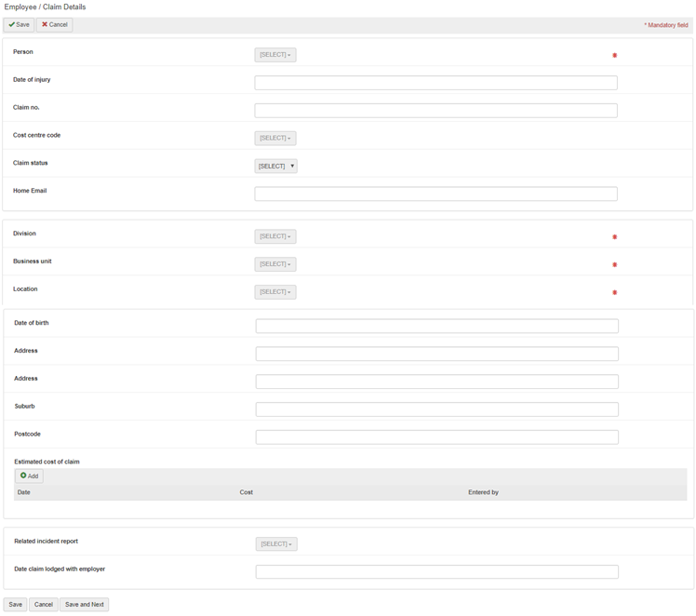Click the Suburb input field
696x616 pixels.
point(436,409)
